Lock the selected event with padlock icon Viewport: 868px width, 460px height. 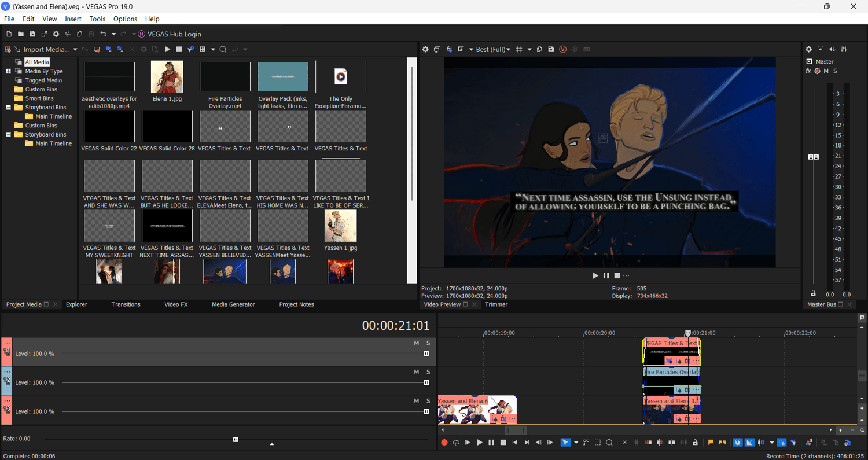tap(696, 443)
